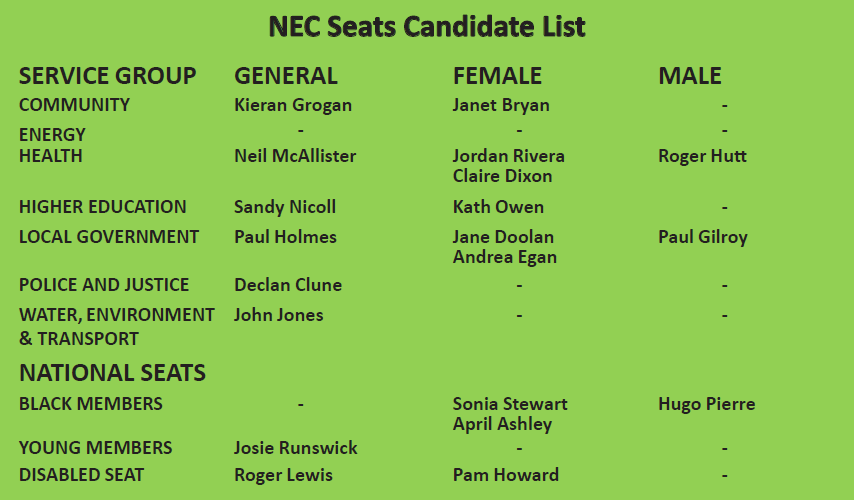Image resolution: width=854 pixels, height=500 pixels.
Task: Click on Janet Bryan in Community row
Action: tap(501, 105)
